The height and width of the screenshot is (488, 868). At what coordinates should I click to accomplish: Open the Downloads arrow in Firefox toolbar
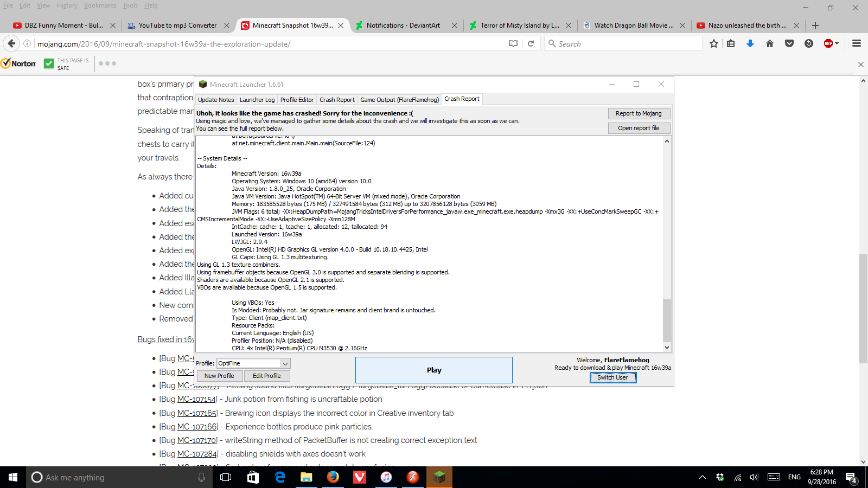pos(750,43)
